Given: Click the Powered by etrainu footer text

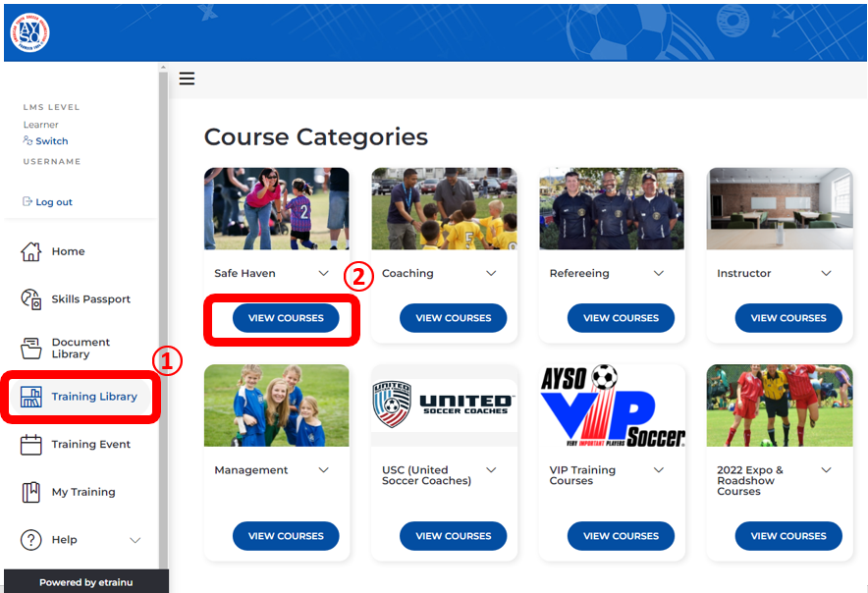Looking at the screenshot, I should tap(85, 582).
